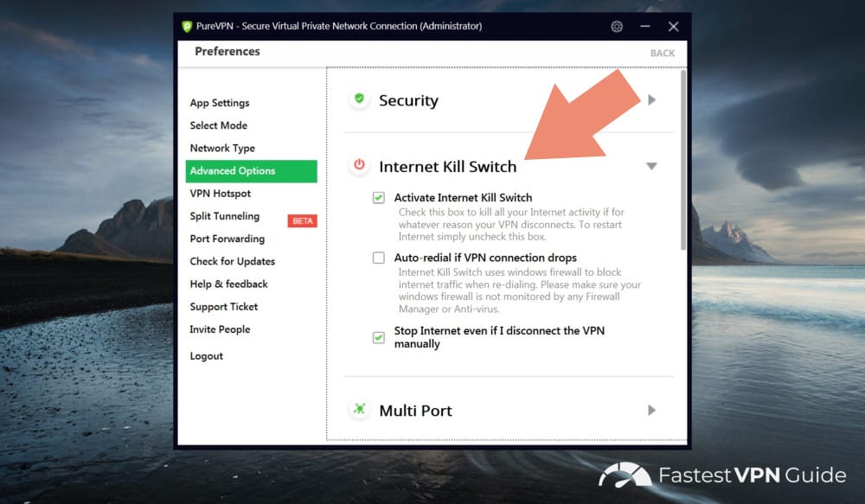This screenshot has width=865, height=504.
Task: Click the 'Check this box to kill' description text
Action: (511, 225)
